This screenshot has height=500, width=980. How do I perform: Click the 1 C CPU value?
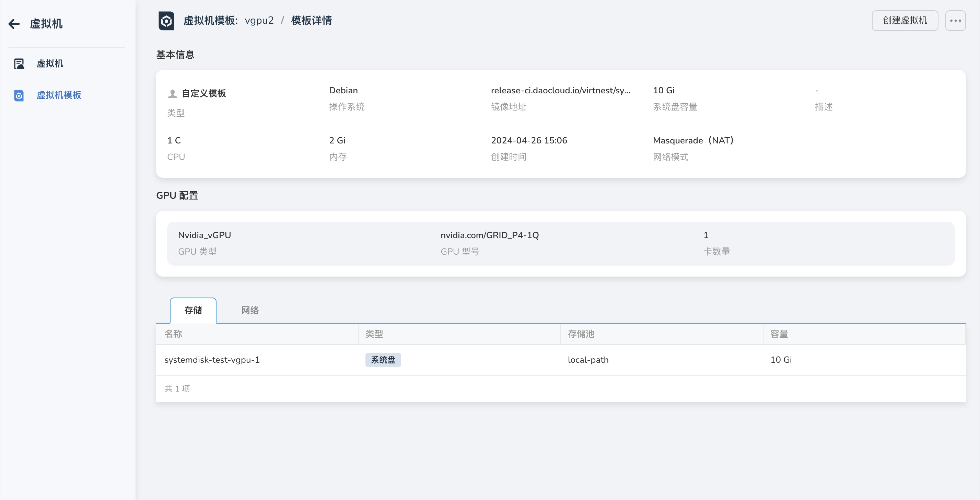[x=174, y=140]
